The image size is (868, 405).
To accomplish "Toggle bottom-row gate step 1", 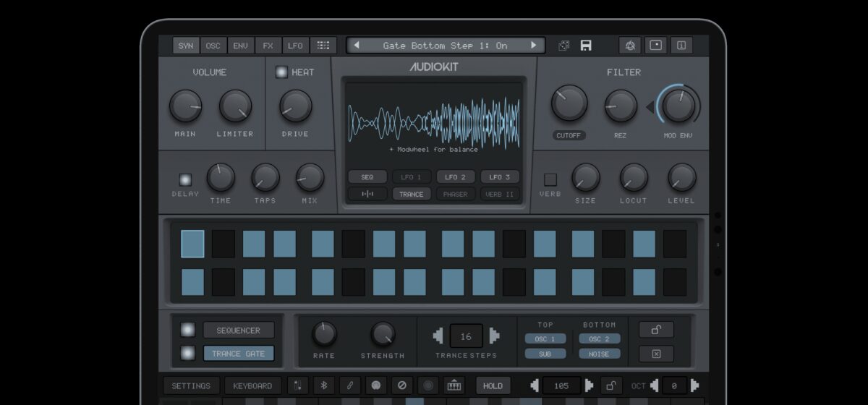I will (x=192, y=282).
